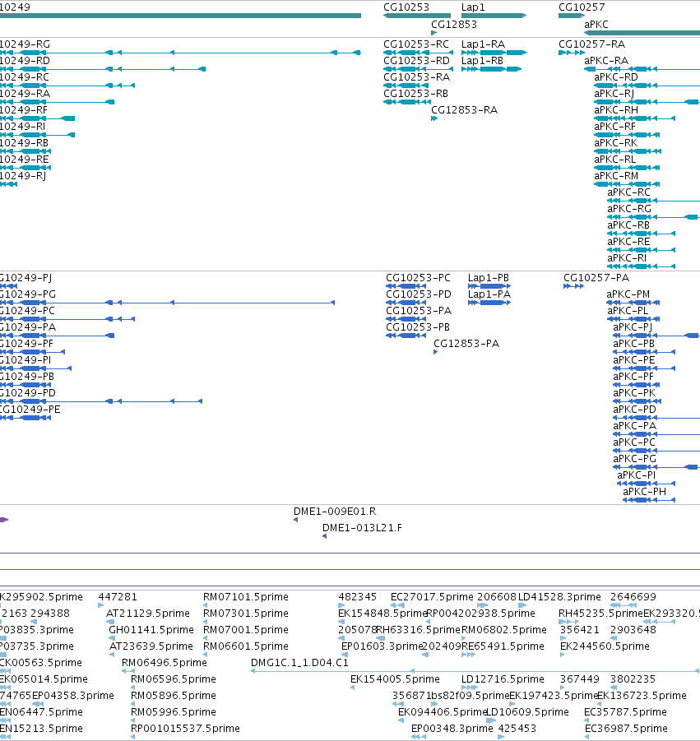The height and width of the screenshot is (741, 700).
Task: Select RM07301.5prime EST label
Action: pos(246,614)
